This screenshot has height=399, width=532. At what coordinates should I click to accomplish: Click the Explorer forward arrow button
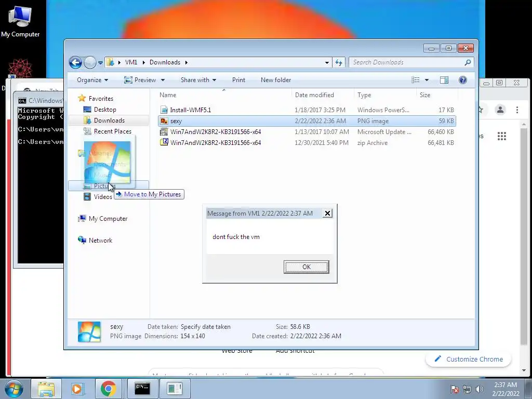tap(90, 62)
